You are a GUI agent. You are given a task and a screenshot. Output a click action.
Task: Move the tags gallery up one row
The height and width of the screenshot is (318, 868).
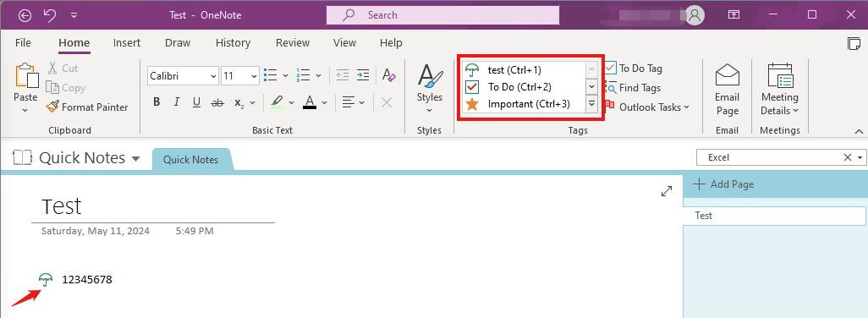click(591, 69)
